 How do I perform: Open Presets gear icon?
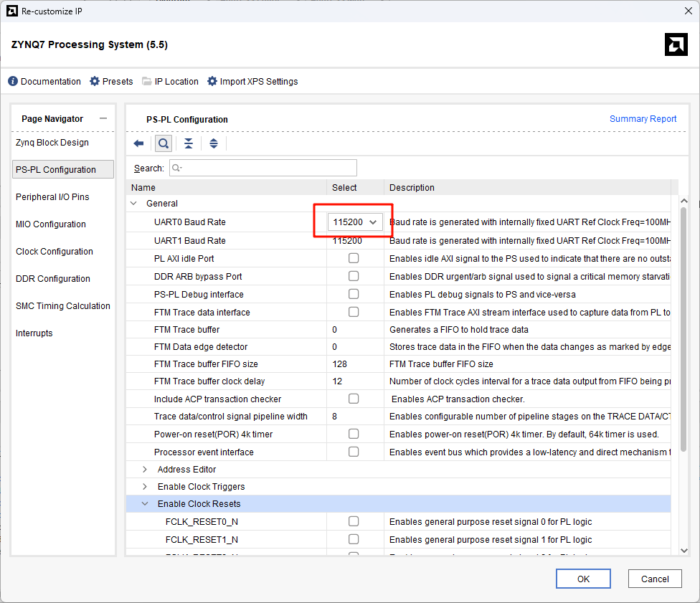95,81
